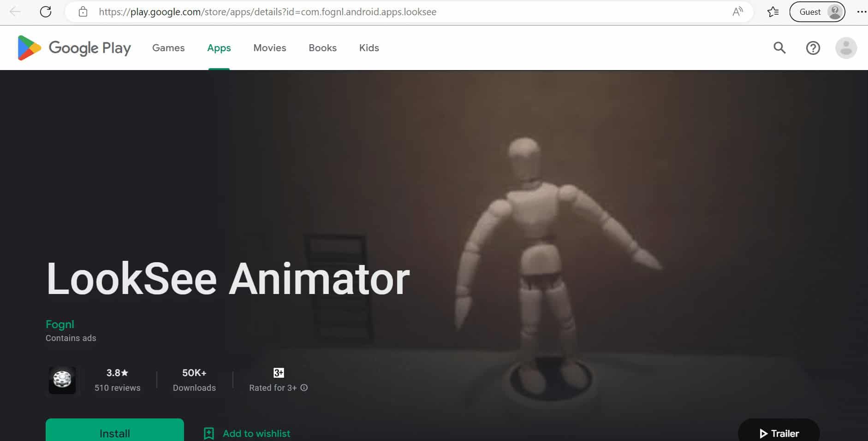Reload the page with refresh icon
Image resolution: width=868 pixels, height=441 pixels.
[x=46, y=12]
